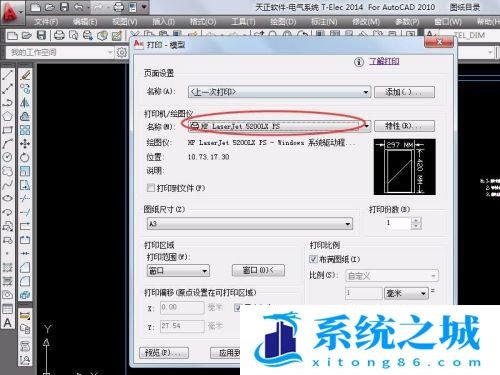Screen dimensions: 500x375
Task: Toggle the 打印到文件 checkbox
Action: pyautogui.click(x=151, y=188)
